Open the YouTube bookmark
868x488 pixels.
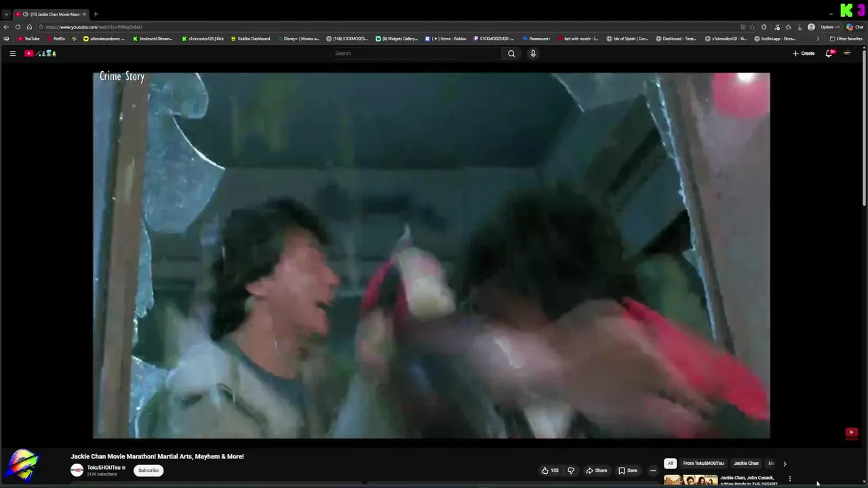pos(28,39)
